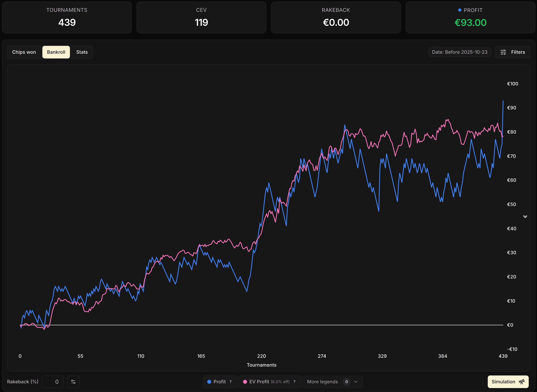The height and width of the screenshot is (392, 537).
Task: Click the Filters sliders icon
Action: click(x=503, y=52)
